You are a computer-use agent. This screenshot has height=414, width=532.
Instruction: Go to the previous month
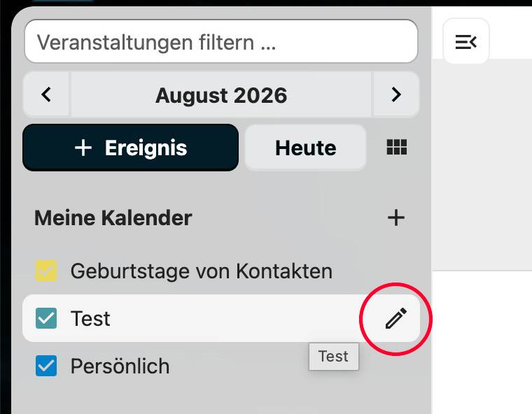[x=46, y=94]
